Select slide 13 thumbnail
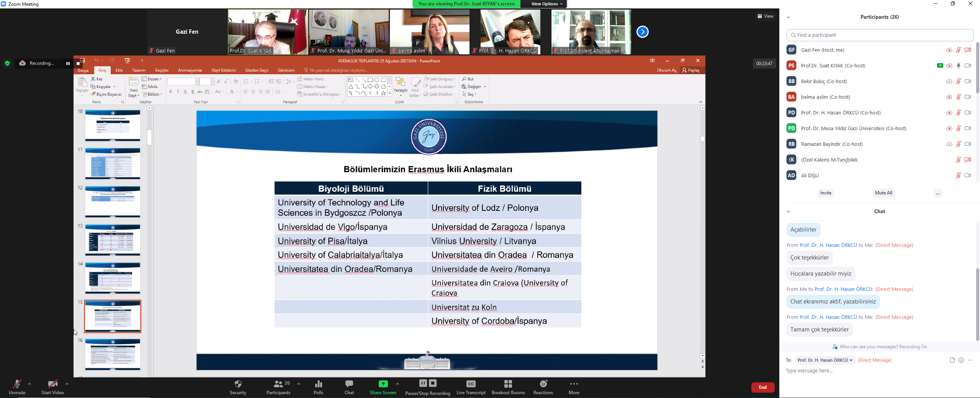Viewport: 980px width, 398px height. [x=113, y=240]
